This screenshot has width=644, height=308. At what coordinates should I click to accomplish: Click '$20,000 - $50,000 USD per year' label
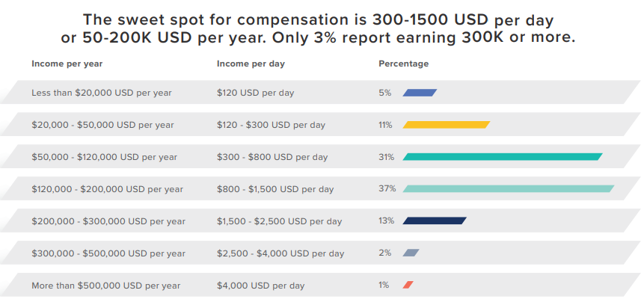point(102,125)
